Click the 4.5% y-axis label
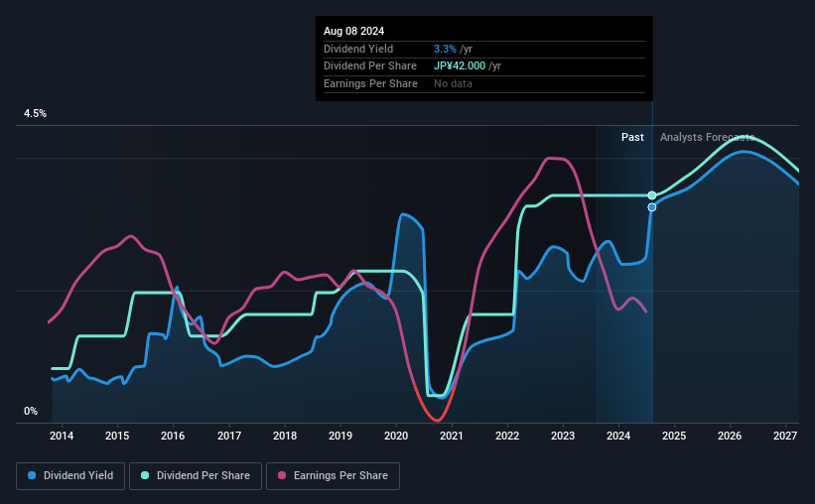Screen dimensions: 815x504 click(35, 113)
